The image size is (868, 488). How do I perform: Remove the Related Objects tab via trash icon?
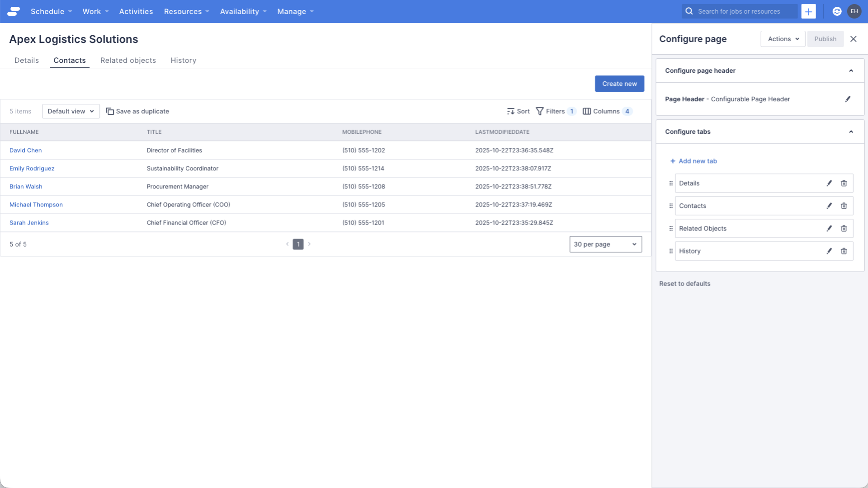844,228
